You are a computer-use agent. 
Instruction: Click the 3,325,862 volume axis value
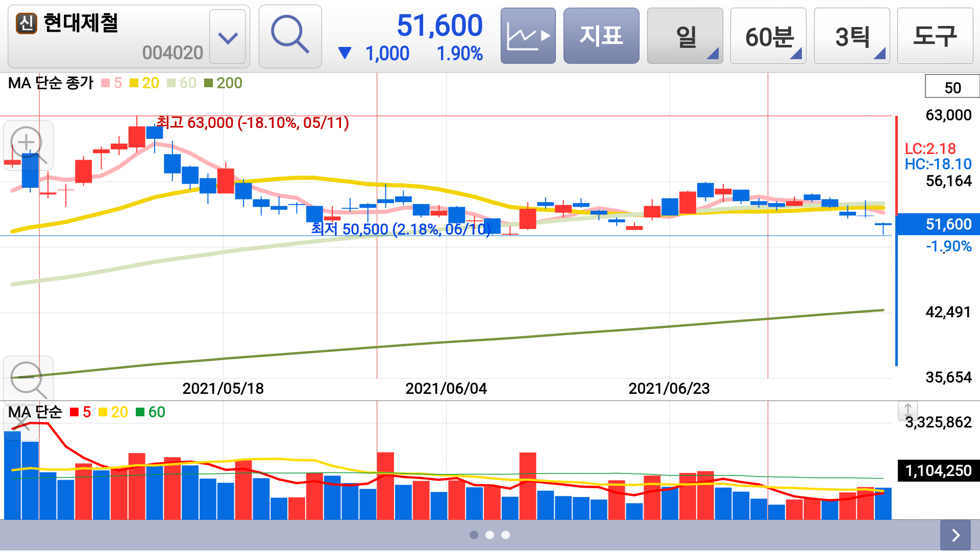click(938, 422)
